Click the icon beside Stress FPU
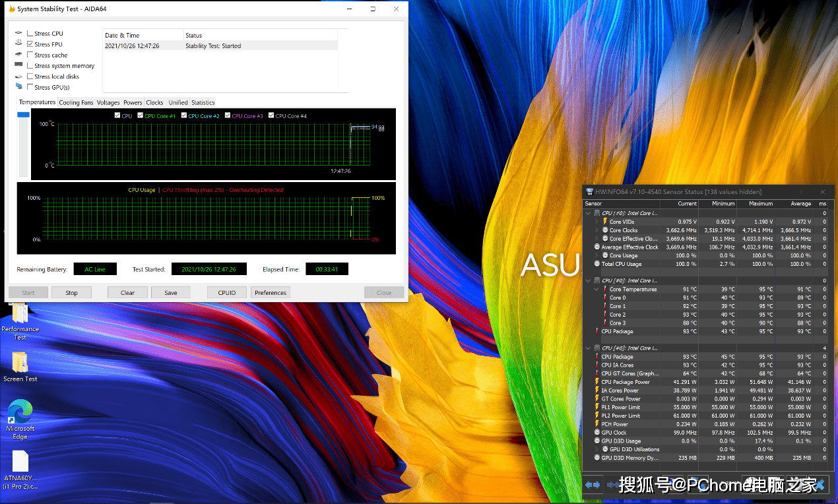Viewport: 838px width, 504px height. (x=18, y=44)
